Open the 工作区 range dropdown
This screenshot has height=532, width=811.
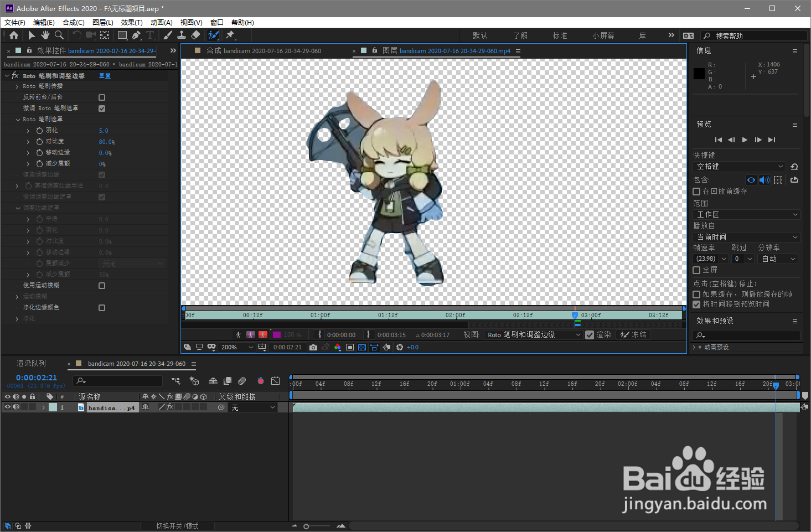[x=747, y=214]
